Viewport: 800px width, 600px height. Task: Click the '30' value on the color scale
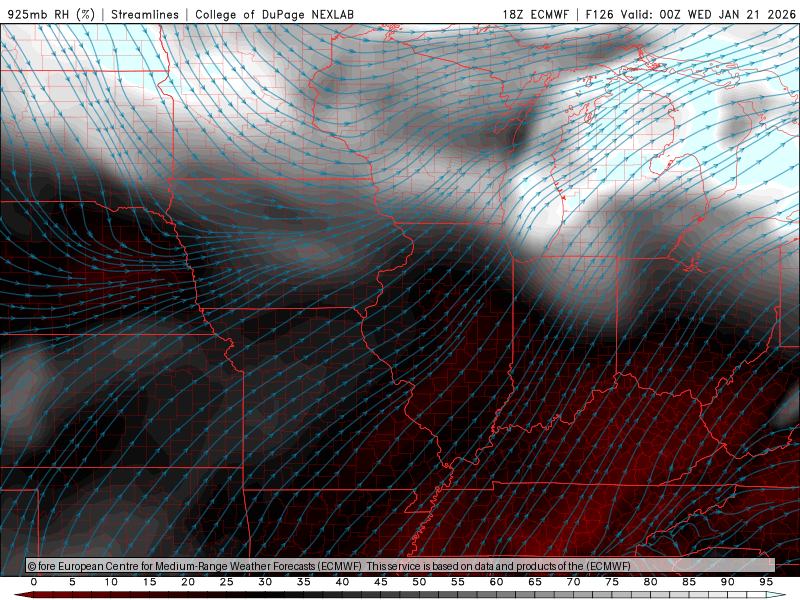coord(265,582)
